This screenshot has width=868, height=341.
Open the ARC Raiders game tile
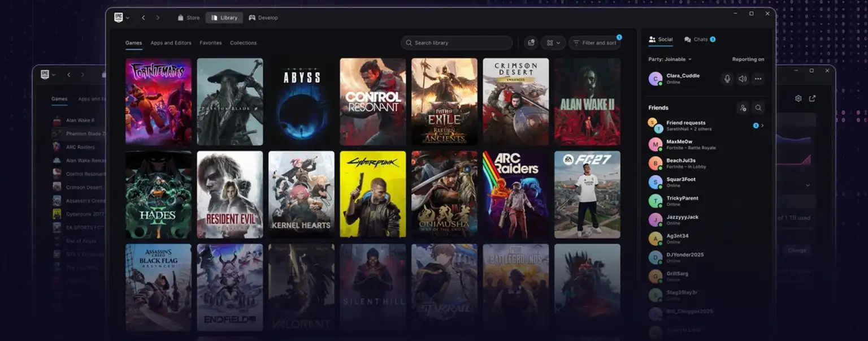(516, 195)
